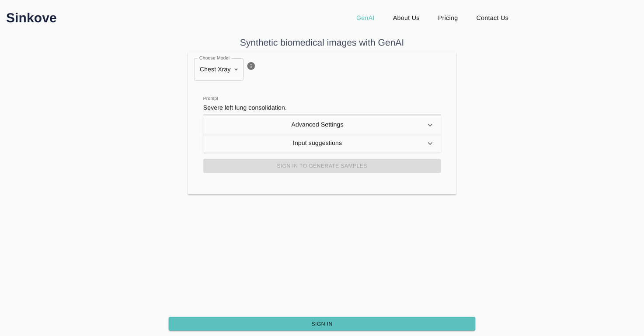Focus the Prompt input field

pos(322,108)
